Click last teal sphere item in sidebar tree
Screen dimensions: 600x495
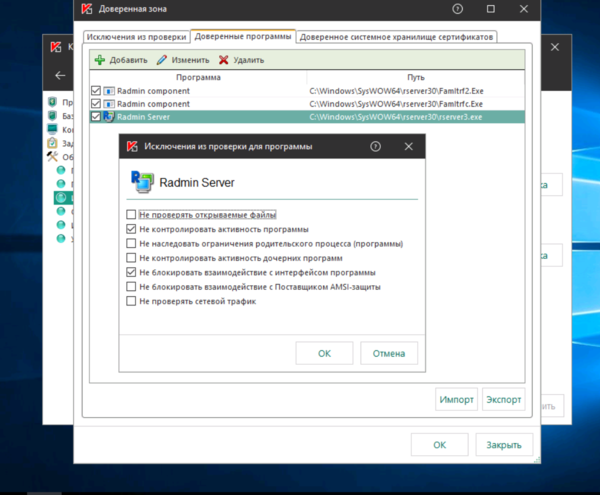(61, 238)
